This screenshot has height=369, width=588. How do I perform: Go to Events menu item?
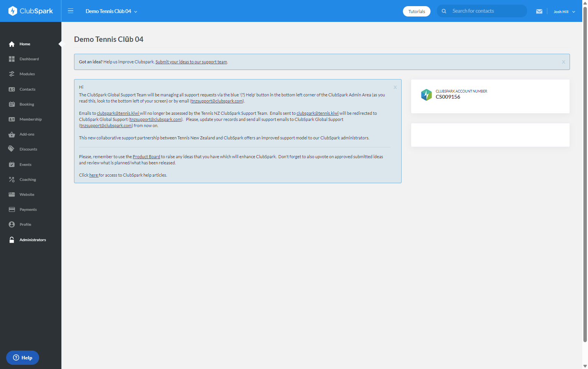click(x=25, y=165)
